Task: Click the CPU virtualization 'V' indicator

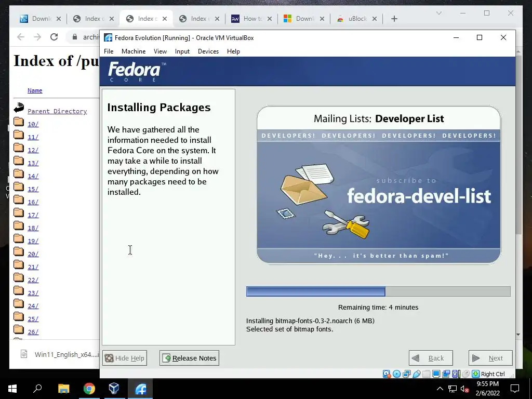Action: click(455, 374)
